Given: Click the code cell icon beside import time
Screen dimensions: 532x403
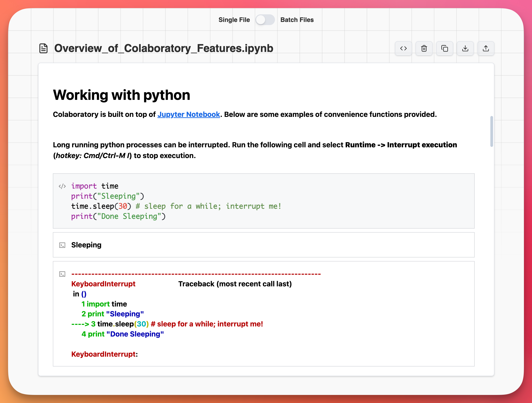Looking at the screenshot, I should pos(62,186).
